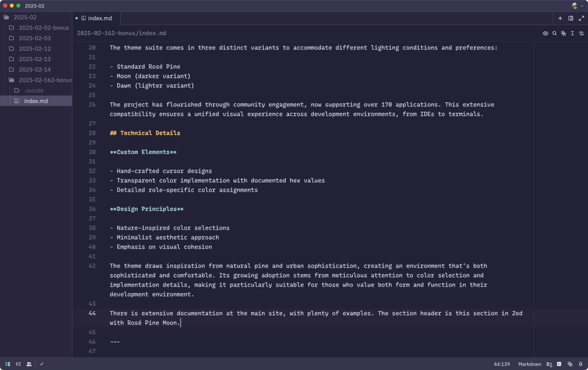Click the 44:139 cursor position button

[501, 364]
